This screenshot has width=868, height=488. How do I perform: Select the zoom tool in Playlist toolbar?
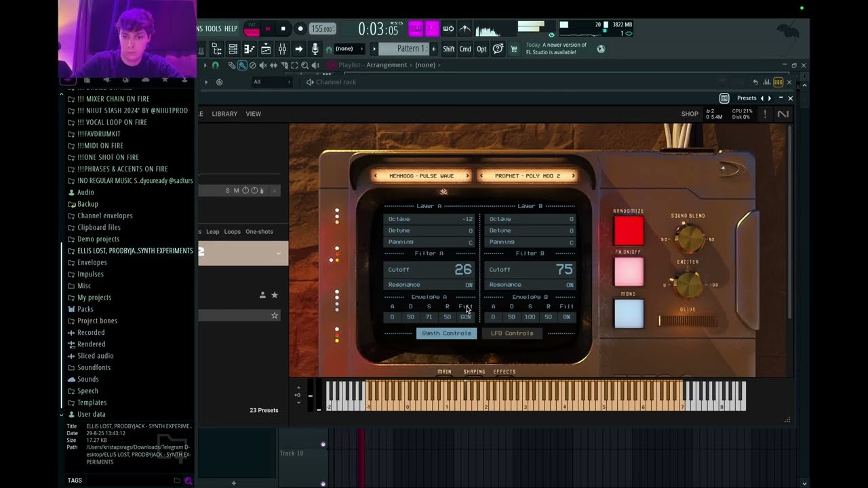tap(304, 65)
